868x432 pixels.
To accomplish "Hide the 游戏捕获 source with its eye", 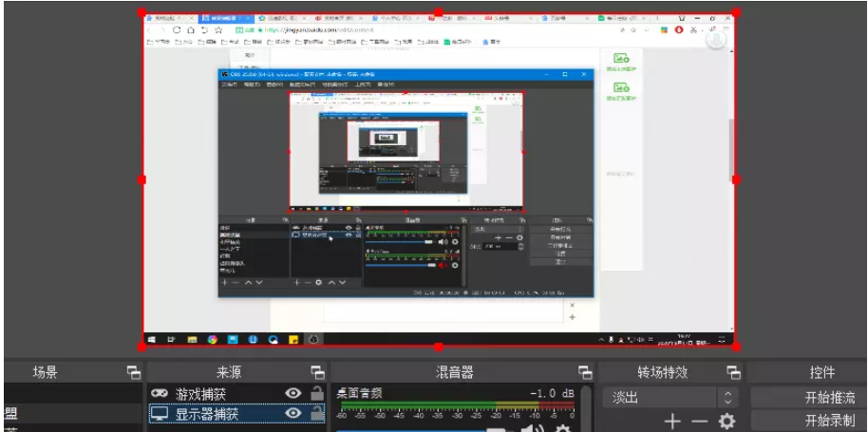I will [x=292, y=393].
